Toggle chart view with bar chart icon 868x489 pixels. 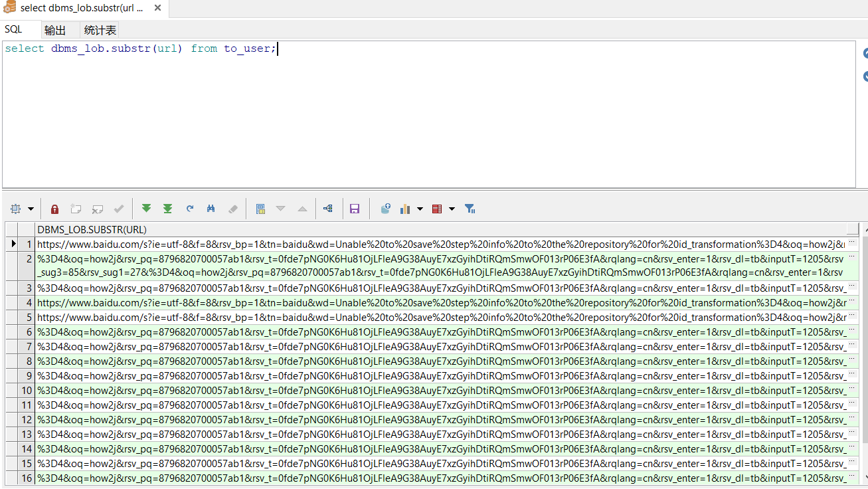(x=406, y=209)
